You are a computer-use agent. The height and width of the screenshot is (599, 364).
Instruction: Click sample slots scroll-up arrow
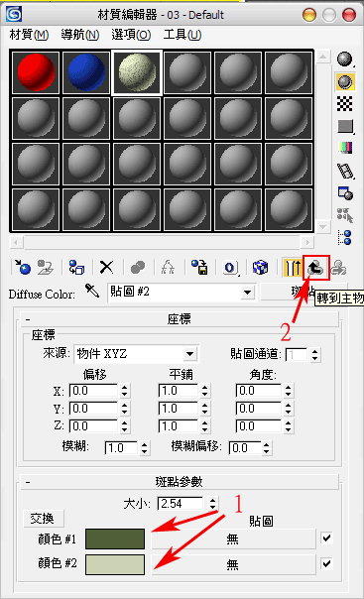pyautogui.click(x=322, y=57)
